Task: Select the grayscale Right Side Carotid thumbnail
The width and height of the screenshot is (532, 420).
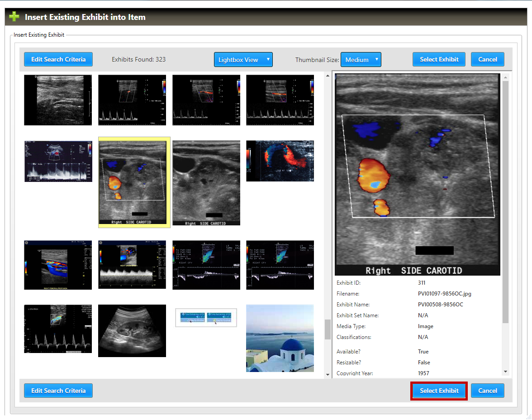Action: tap(206, 182)
